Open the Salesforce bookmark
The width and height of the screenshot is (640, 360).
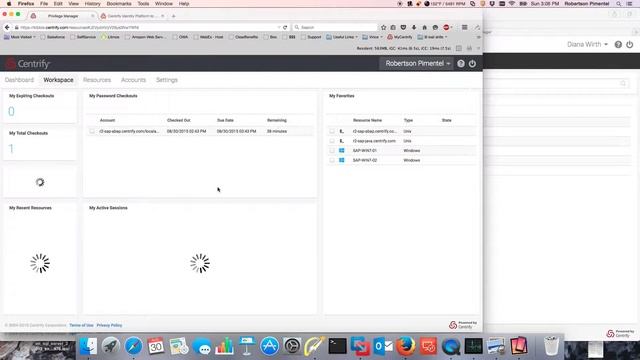tap(53, 37)
